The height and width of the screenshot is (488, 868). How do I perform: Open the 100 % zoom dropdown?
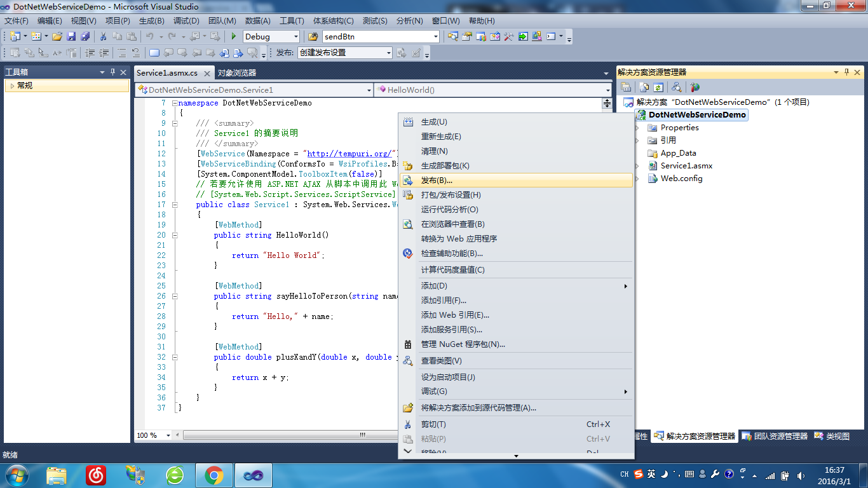pyautogui.click(x=168, y=435)
